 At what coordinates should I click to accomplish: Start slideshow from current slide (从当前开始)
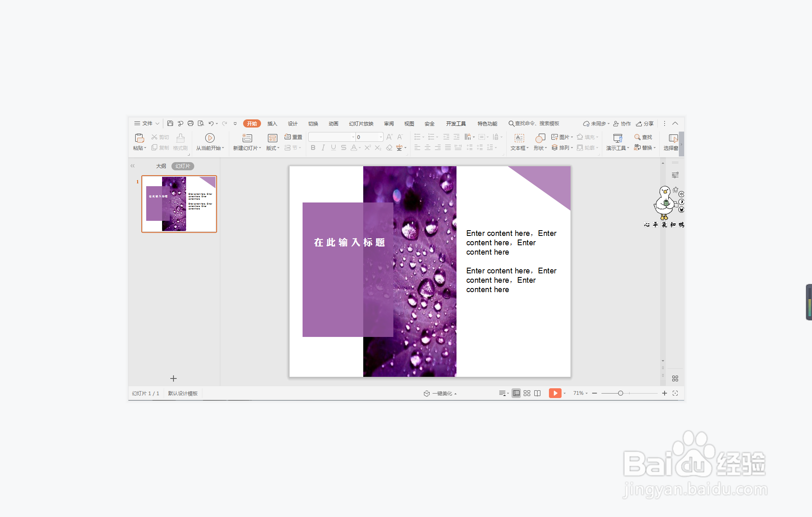tap(210, 138)
